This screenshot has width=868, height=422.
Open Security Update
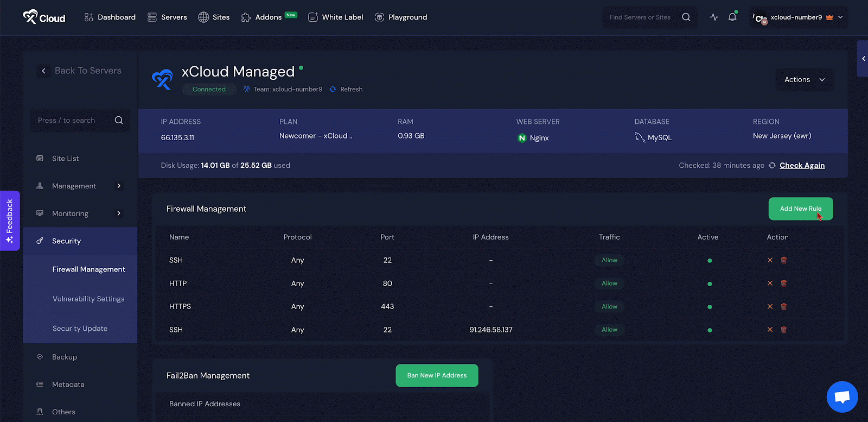[80, 329]
